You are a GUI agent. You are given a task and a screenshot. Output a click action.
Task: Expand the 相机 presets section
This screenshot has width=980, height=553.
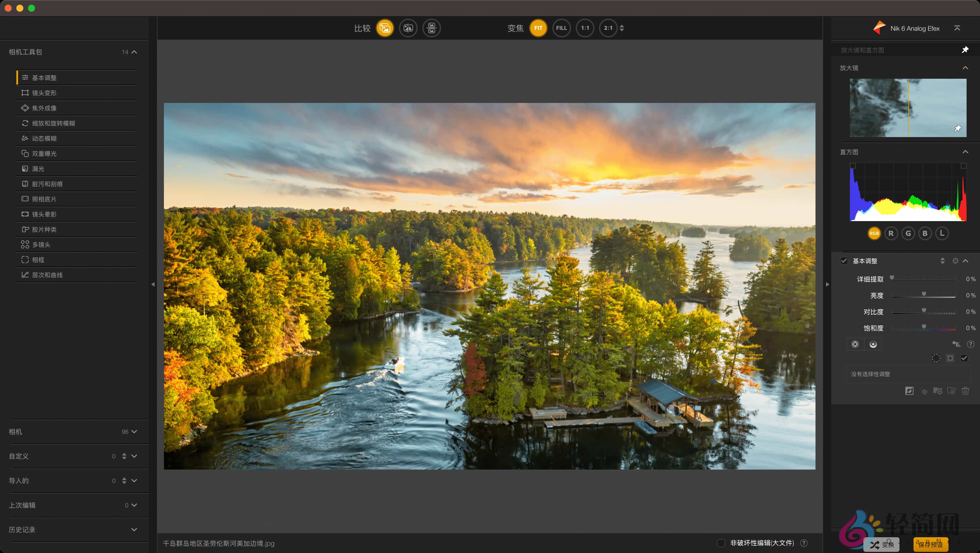tap(134, 432)
